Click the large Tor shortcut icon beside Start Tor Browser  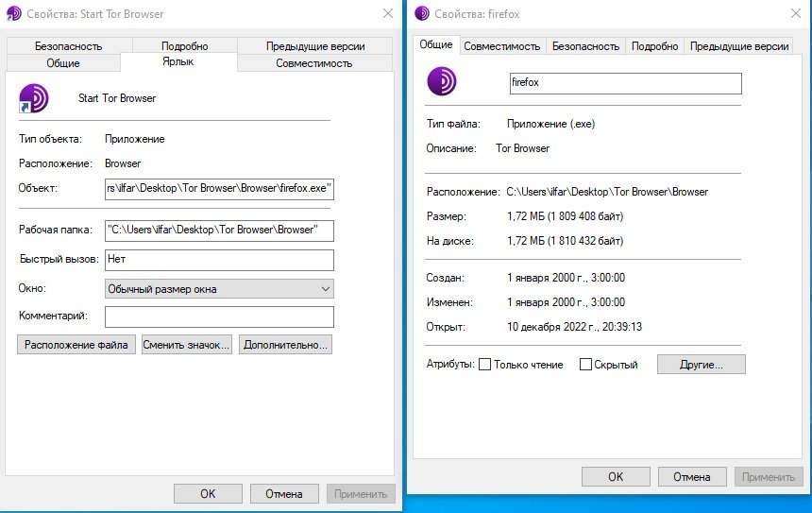[x=34, y=98]
